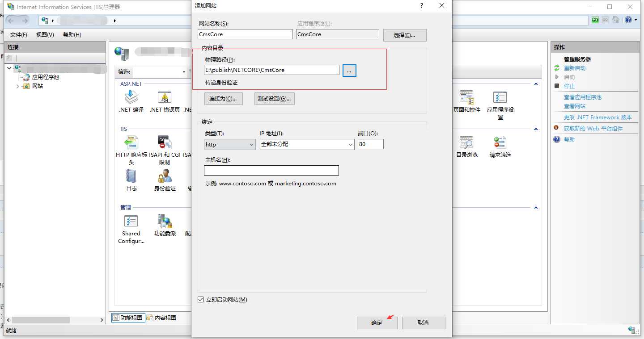Click 更改 .NET Framework 版本 link
644x339 pixels.
coord(598,117)
